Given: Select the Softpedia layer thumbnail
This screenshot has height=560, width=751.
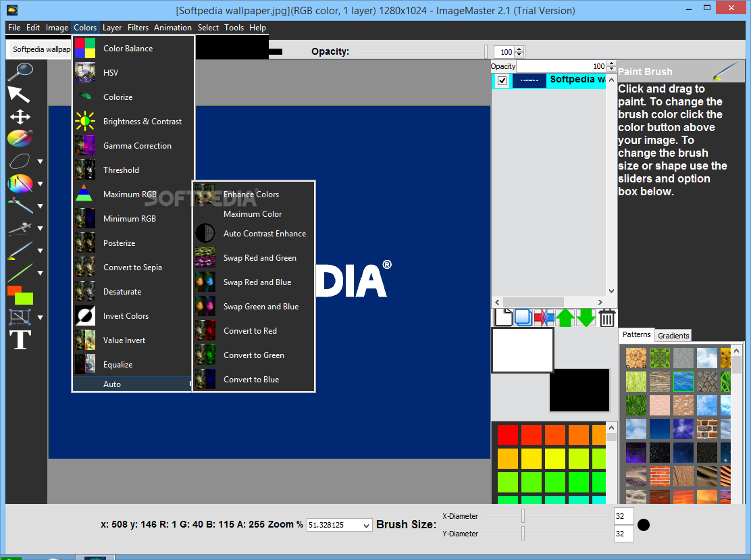Looking at the screenshot, I should coord(529,80).
